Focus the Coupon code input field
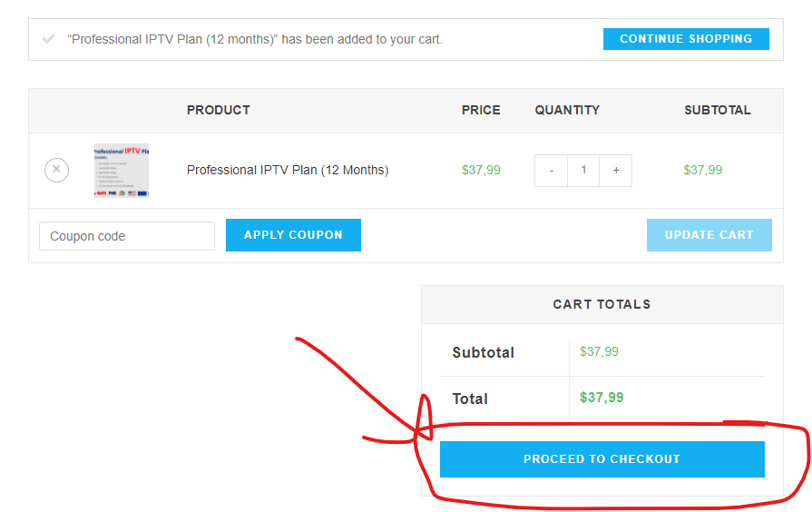Viewport: 812px width, 512px height. 127,236
